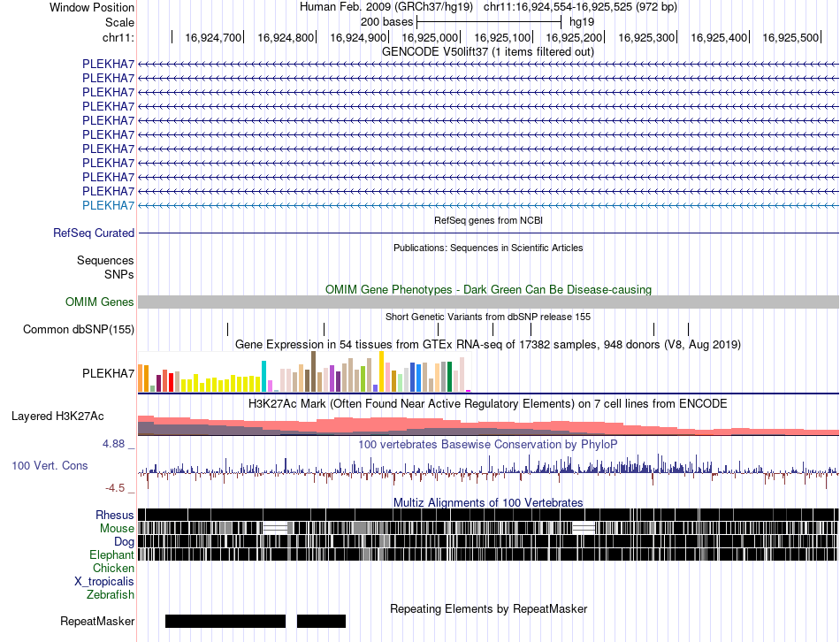
Task: Click the Dog species label
Action: 124,542
